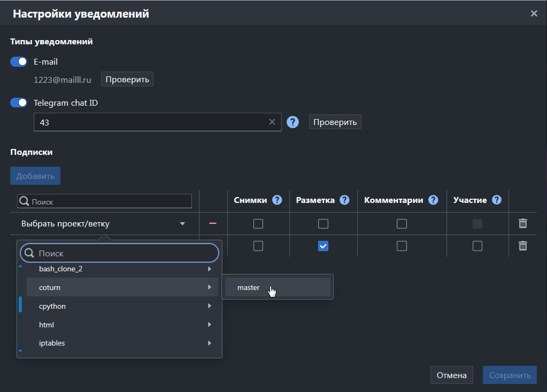Click the e-mail address 1223@mailll.ru

pyautogui.click(x=63, y=80)
